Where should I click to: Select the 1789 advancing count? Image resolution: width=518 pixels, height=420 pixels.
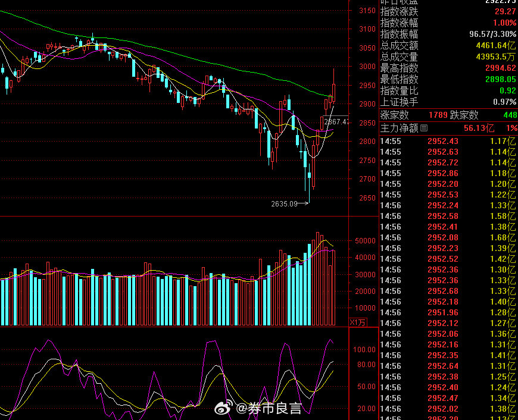point(438,115)
